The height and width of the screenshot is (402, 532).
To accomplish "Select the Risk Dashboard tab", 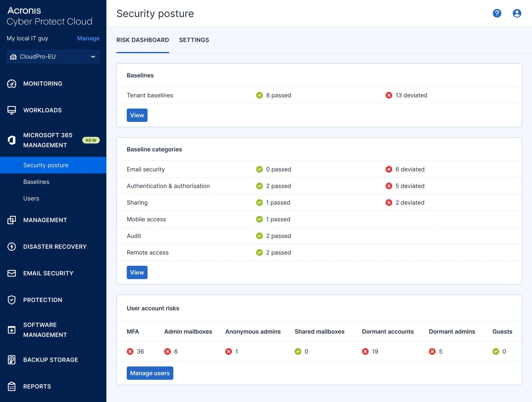I will click(143, 40).
